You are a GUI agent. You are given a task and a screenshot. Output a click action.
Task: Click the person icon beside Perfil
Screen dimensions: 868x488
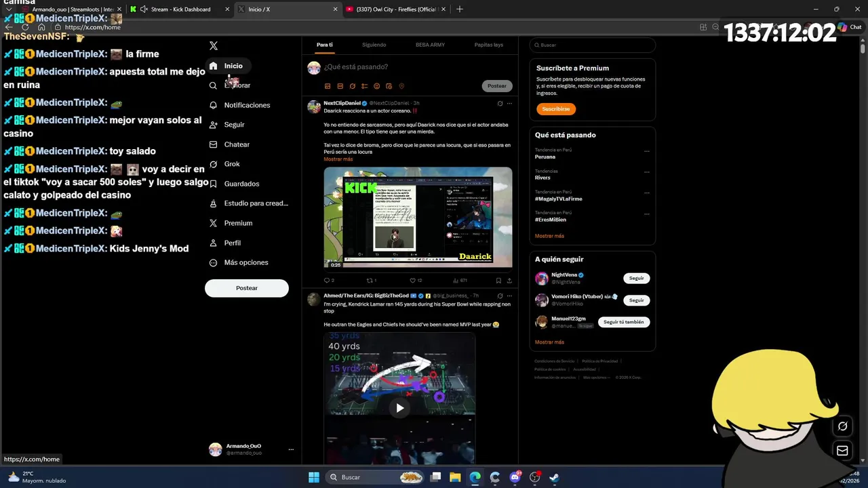pos(213,243)
